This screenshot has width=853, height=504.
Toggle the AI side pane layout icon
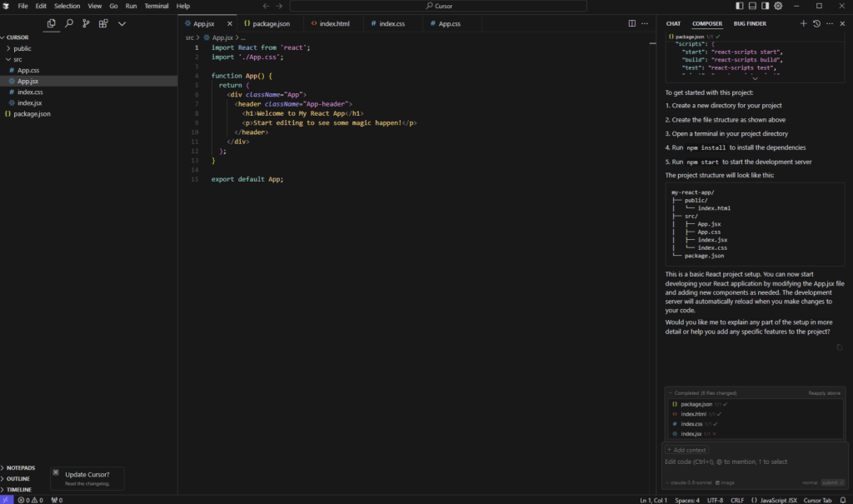pos(766,6)
